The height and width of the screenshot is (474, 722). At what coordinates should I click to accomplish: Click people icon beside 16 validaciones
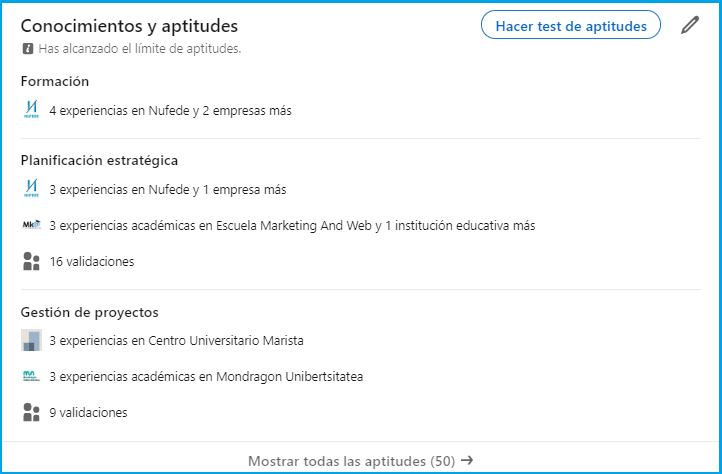[31, 262]
